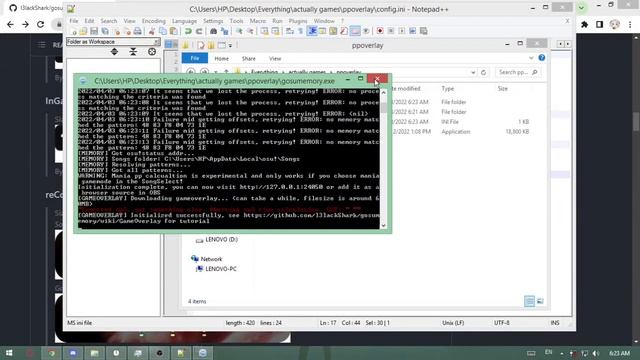Open the Explorer address bar history dropdown
The width and height of the screenshot is (640, 360).
coord(473,72)
